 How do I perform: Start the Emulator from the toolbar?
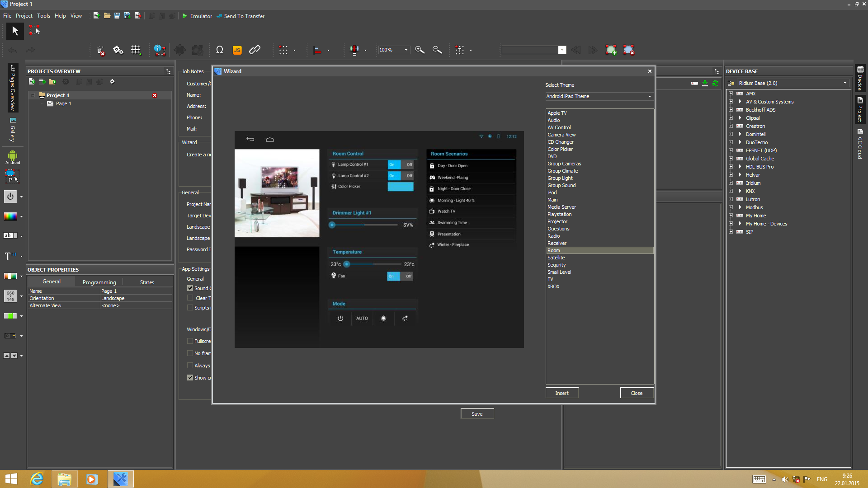(197, 16)
